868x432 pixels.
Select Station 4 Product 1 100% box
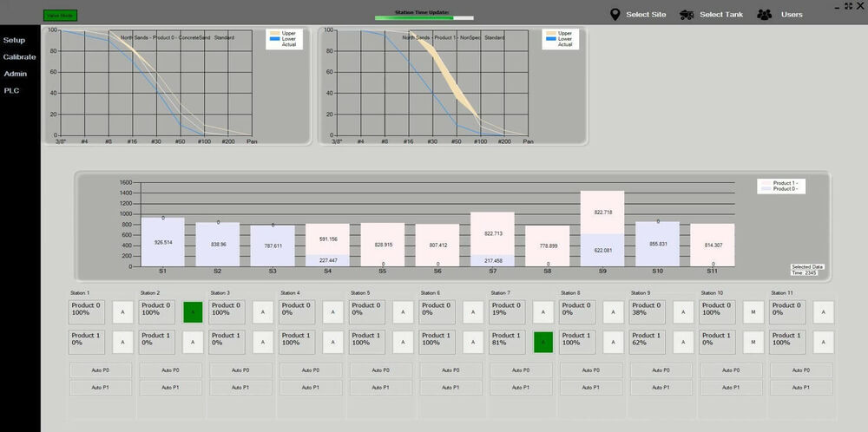coord(297,343)
